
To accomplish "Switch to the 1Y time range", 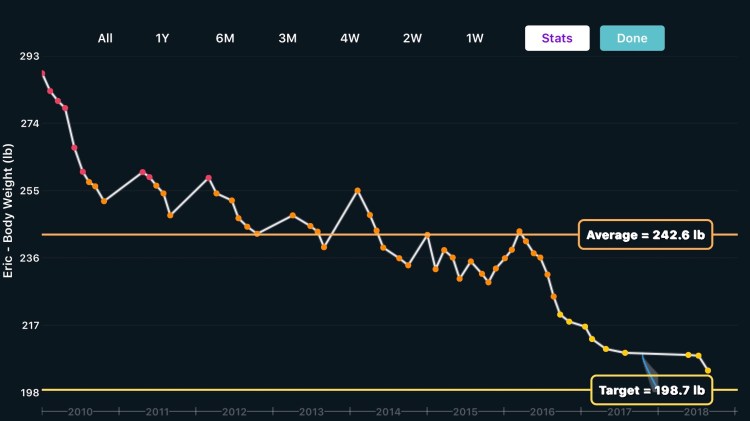I will point(163,38).
